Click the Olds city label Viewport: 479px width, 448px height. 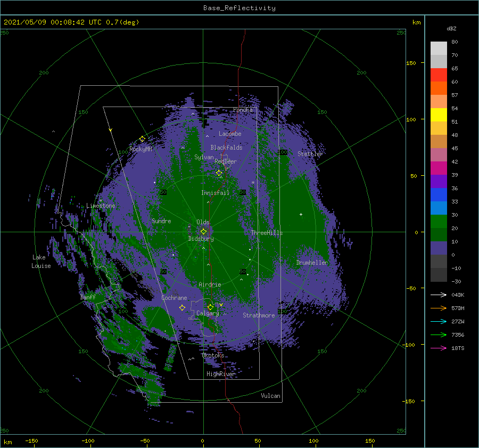(203, 222)
